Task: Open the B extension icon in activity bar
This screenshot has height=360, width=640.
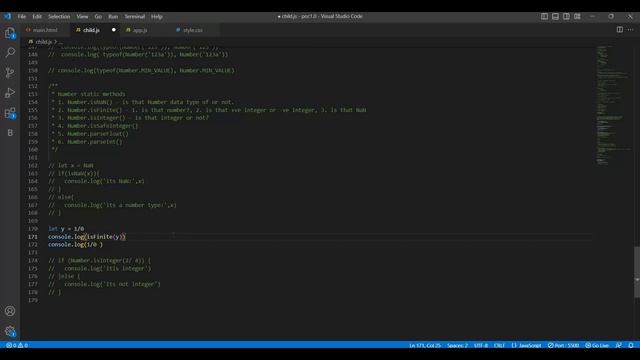Action: click(x=10, y=133)
